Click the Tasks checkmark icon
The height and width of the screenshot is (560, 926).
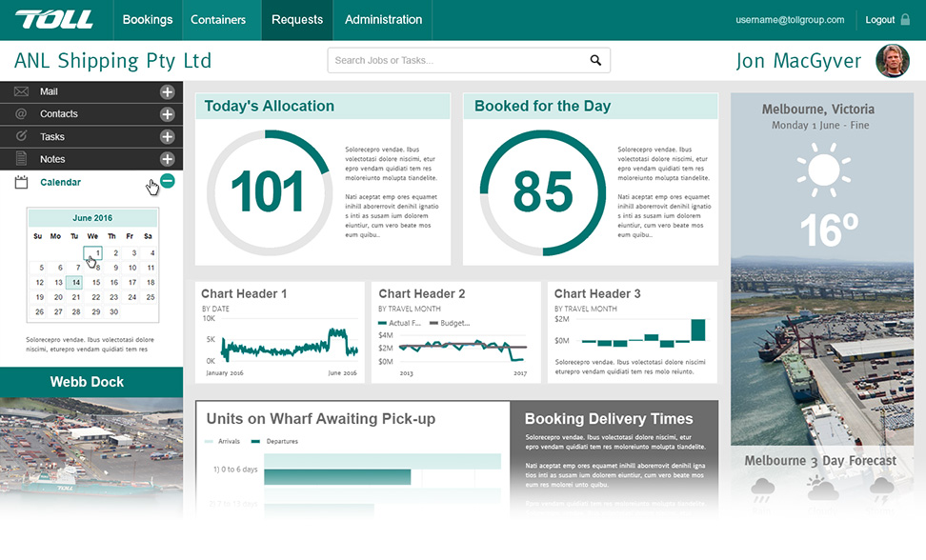click(21, 137)
